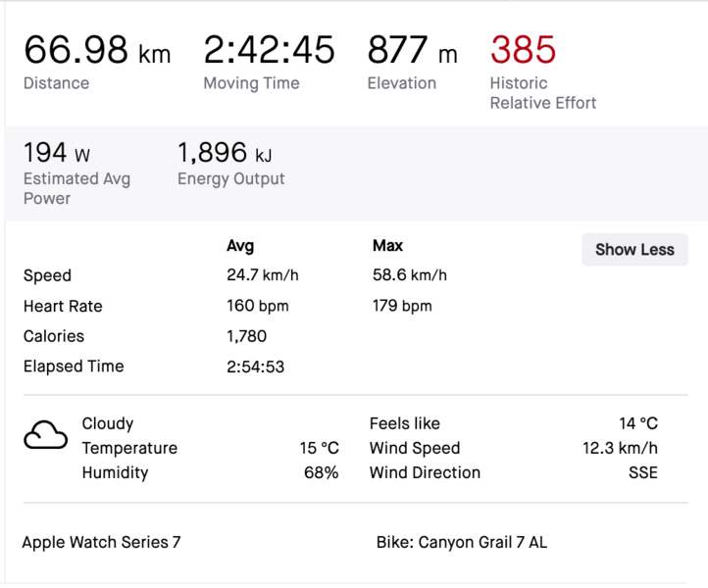Click the Heart Rate row label
708x588 pixels.
click(x=63, y=306)
